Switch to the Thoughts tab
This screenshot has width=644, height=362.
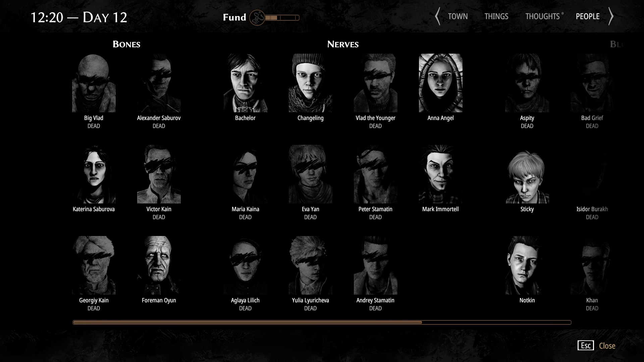click(542, 16)
